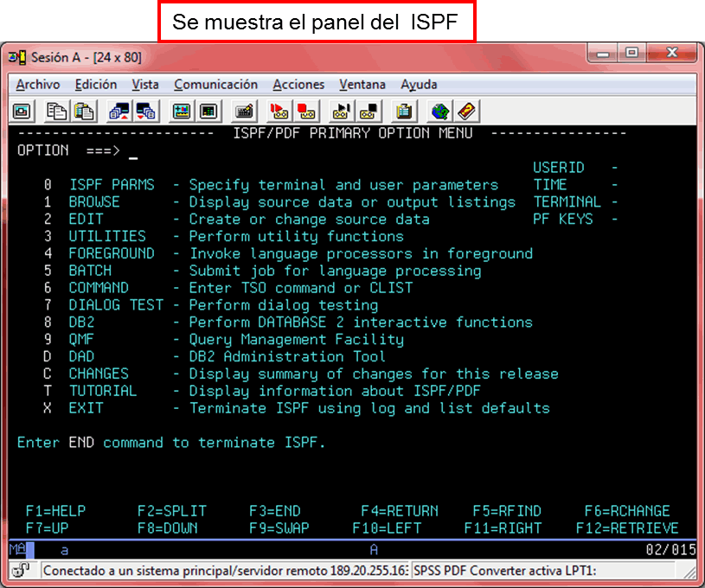
Task: Click the Copy toolbar icon
Action: (56, 111)
